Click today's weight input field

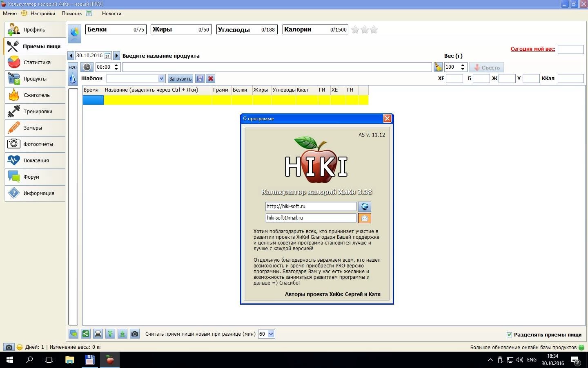[570, 49]
